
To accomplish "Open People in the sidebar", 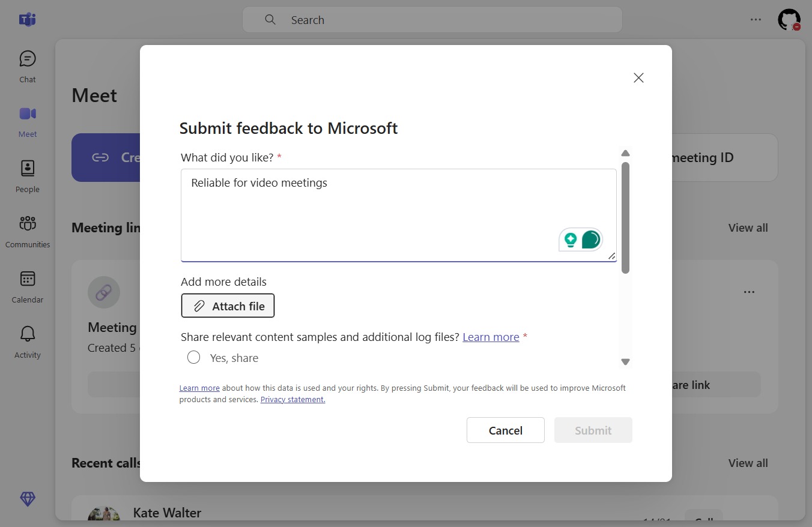I will (28, 176).
